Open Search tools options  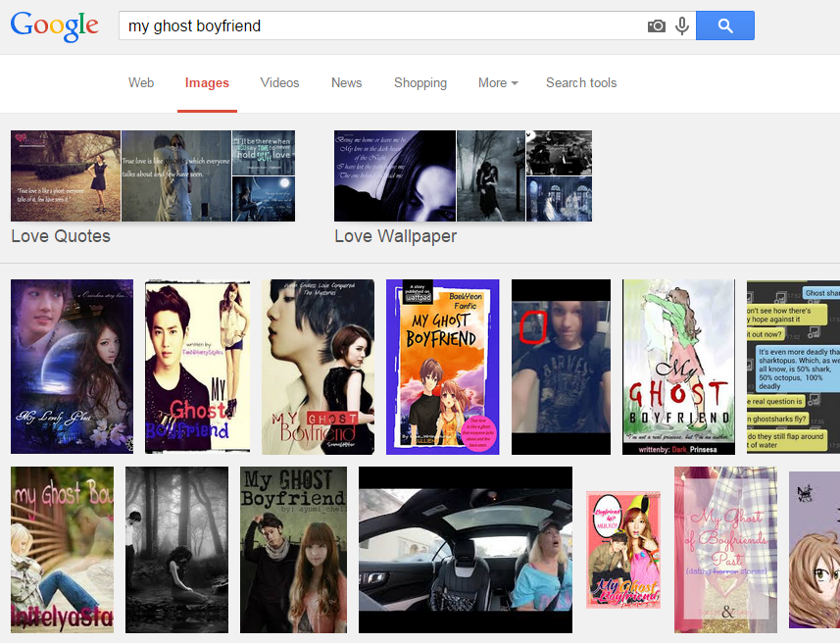(x=581, y=83)
